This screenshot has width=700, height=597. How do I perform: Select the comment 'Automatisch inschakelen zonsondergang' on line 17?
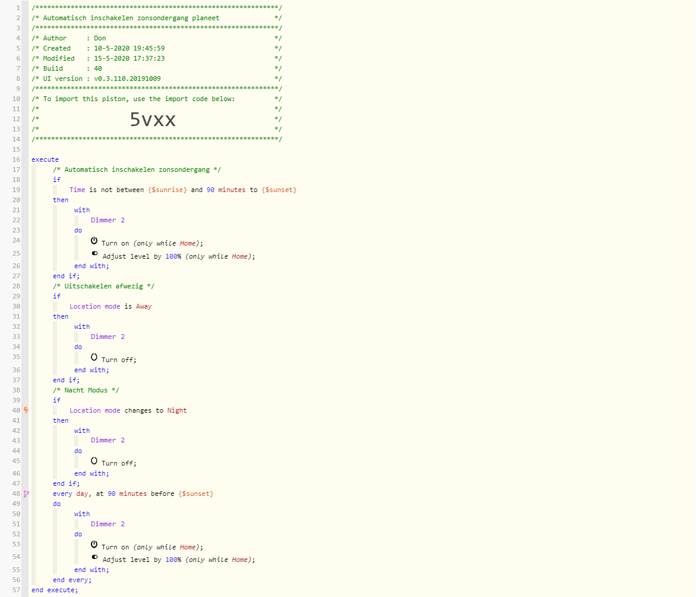pyautogui.click(x=137, y=169)
